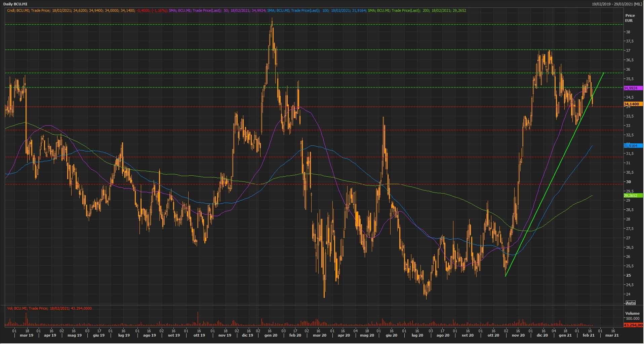Screen dimensions: 644x344
Task: Click the orange 34,1400 last price tag
Action: coord(632,104)
